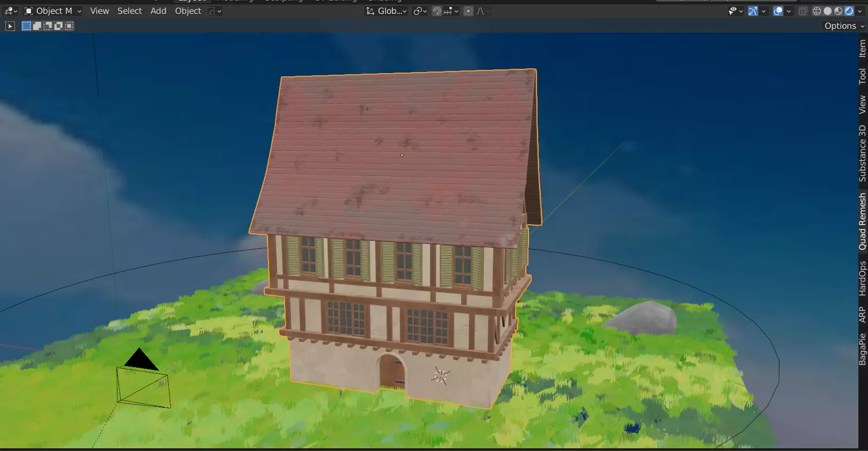Image resolution: width=868 pixels, height=451 pixels.
Task: Toggle the snapping magnet icon
Action: pyautogui.click(x=437, y=11)
